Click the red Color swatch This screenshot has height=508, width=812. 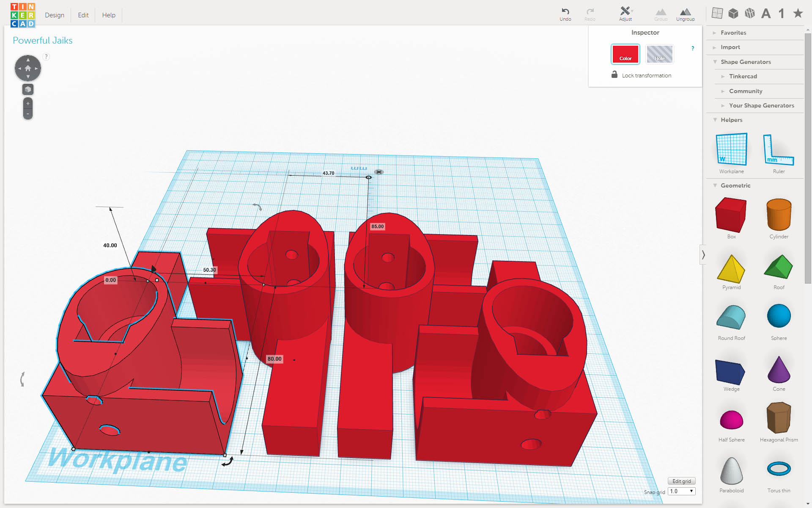[x=625, y=54]
